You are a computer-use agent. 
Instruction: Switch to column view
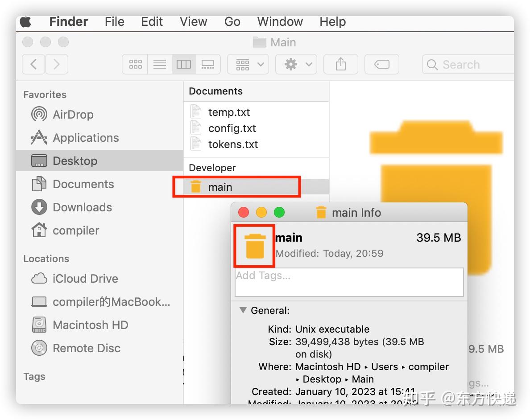[x=184, y=64]
